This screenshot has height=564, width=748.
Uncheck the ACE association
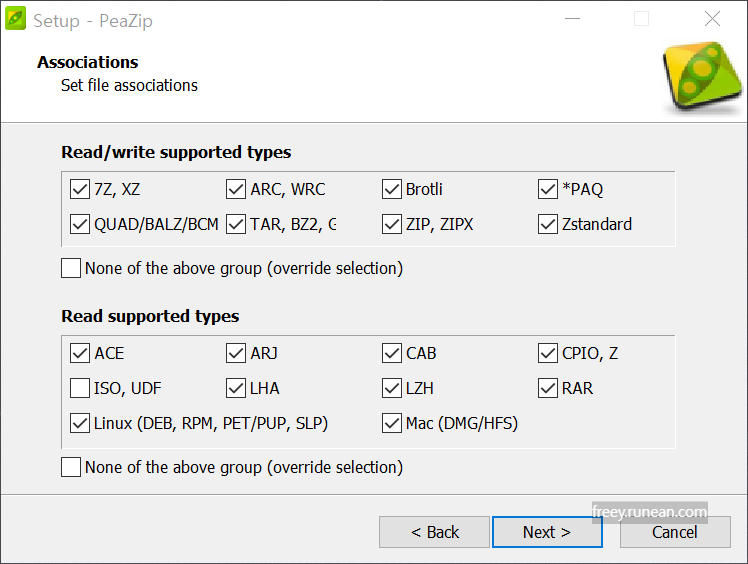point(80,353)
